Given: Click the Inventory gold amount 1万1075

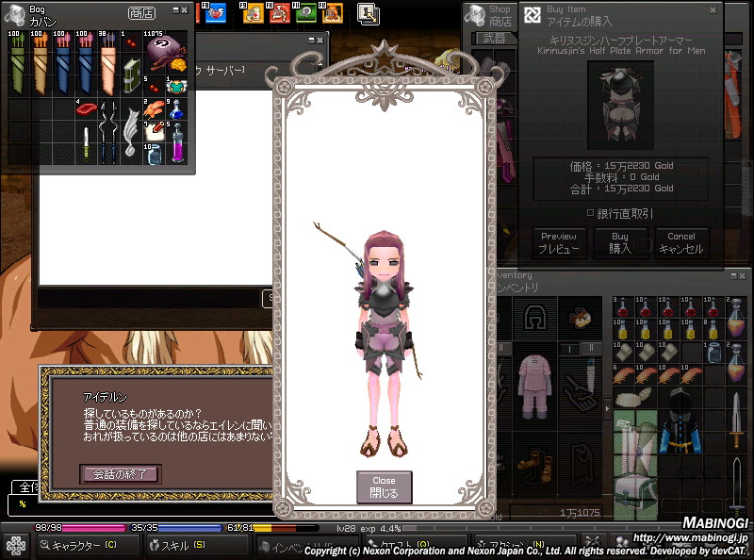Looking at the screenshot, I should 580,513.
